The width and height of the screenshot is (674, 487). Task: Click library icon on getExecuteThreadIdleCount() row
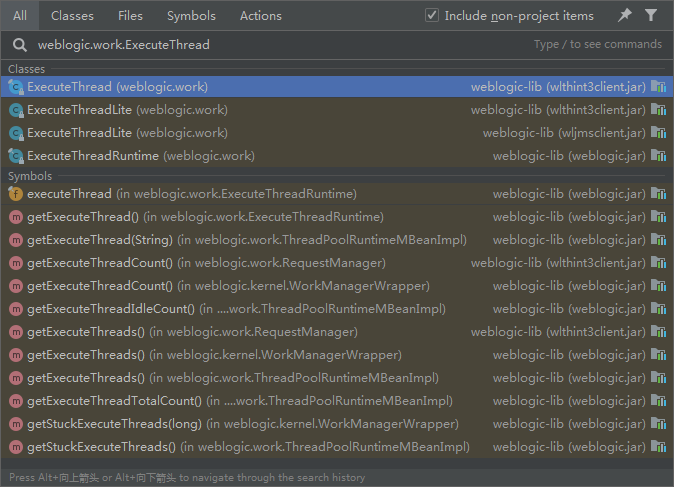click(659, 309)
